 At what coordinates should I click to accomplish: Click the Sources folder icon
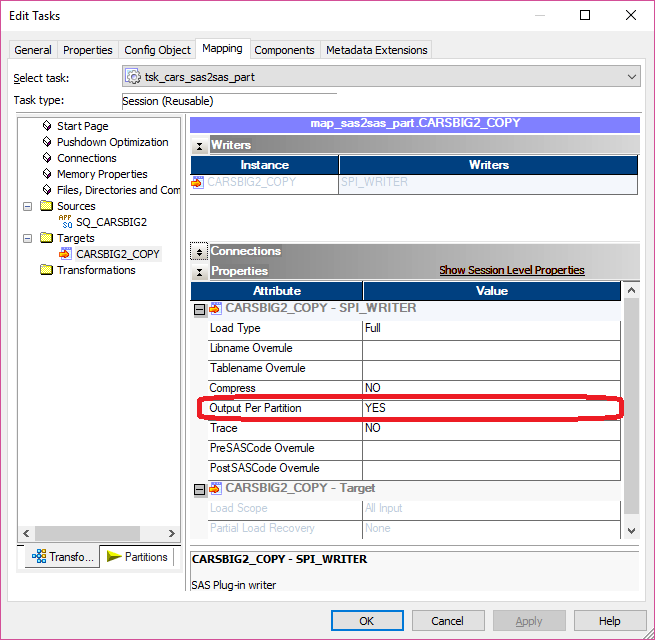46,206
